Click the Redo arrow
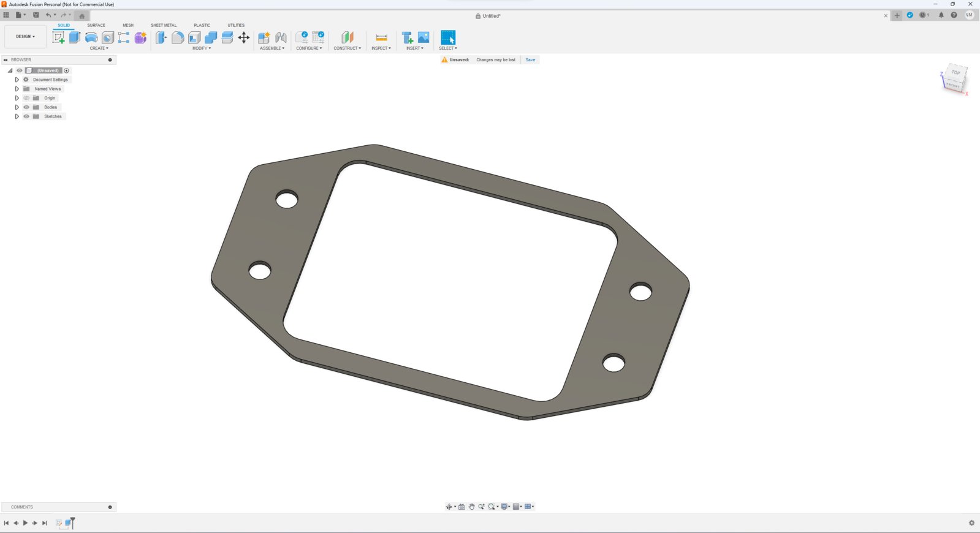 [x=63, y=15]
